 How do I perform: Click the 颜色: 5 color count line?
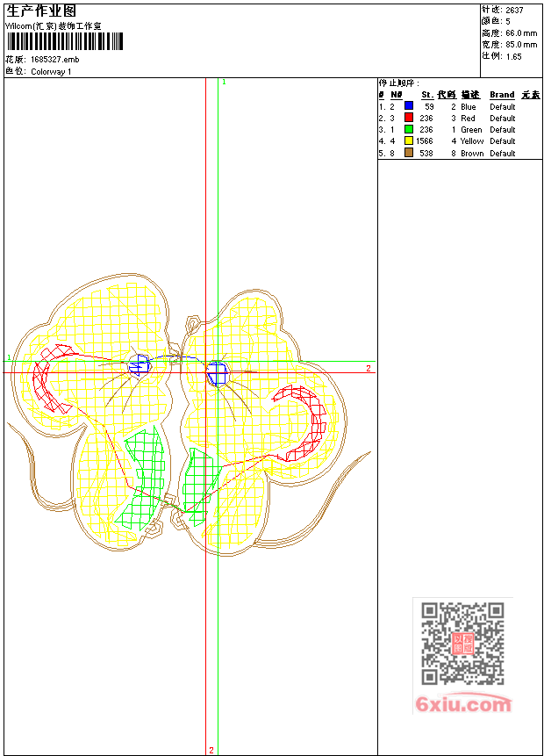[496, 21]
